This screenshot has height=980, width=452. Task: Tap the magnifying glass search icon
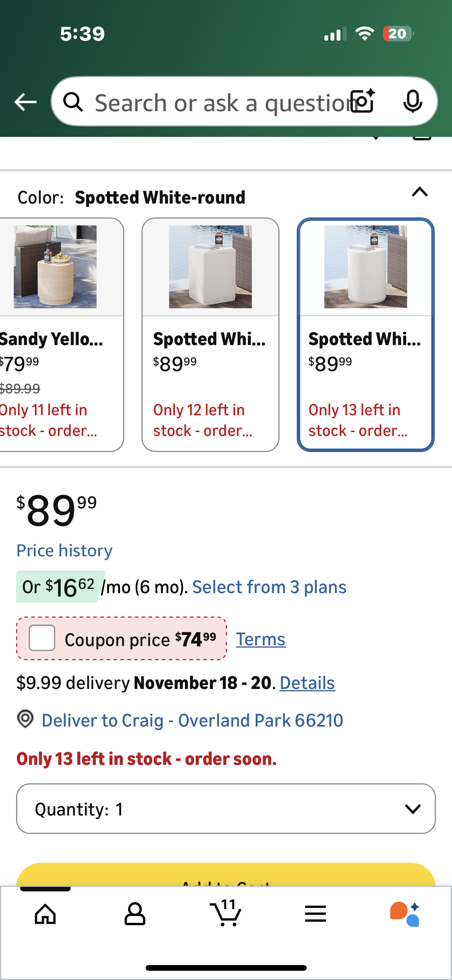pyautogui.click(x=73, y=102)
